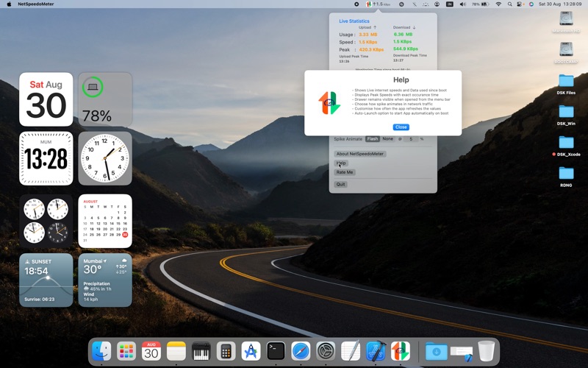Open the volume control in menu bar
The width and height of the screenshot is (588, 368).
coord(463,4)
